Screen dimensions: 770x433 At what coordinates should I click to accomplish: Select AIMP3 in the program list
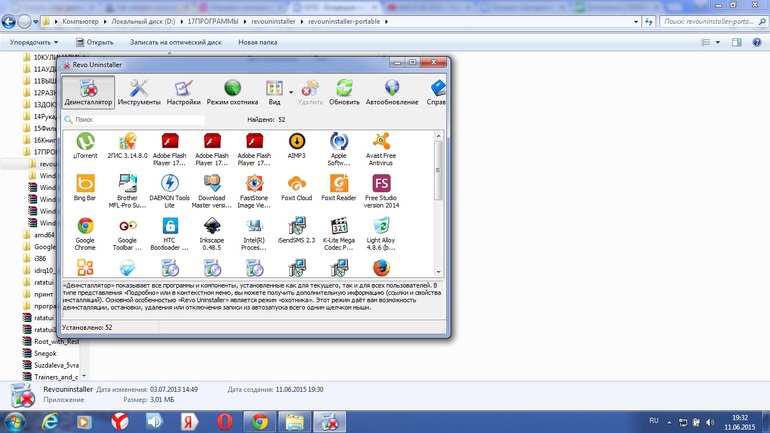click(x=296, y=146)
